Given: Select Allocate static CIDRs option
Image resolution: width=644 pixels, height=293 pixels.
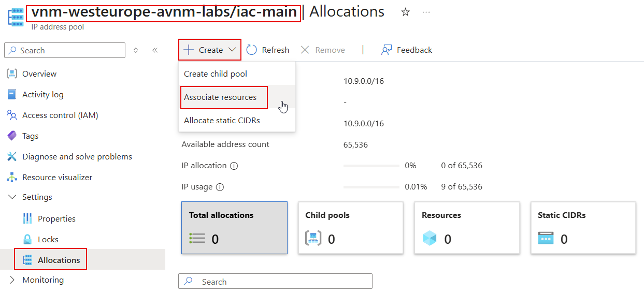Looking at the screenshot, I should click(x=222, y=121).
